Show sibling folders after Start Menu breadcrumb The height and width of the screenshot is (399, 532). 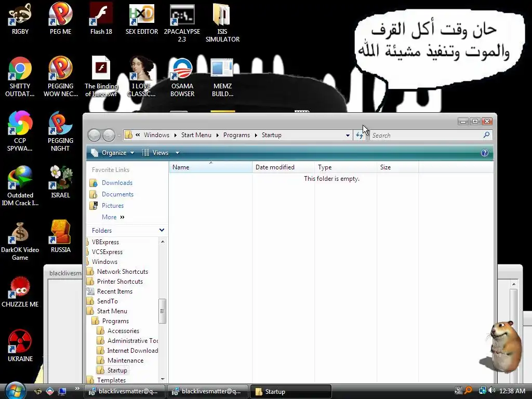(217, 135)
